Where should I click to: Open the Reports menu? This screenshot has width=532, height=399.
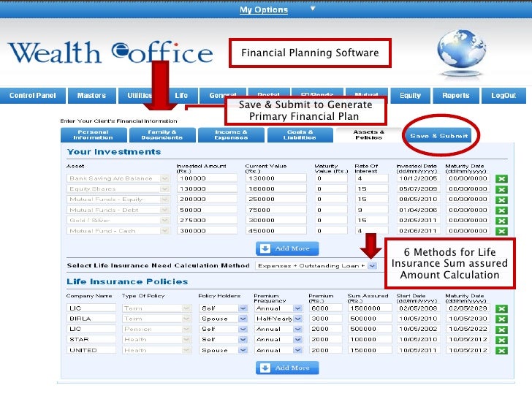456,96
